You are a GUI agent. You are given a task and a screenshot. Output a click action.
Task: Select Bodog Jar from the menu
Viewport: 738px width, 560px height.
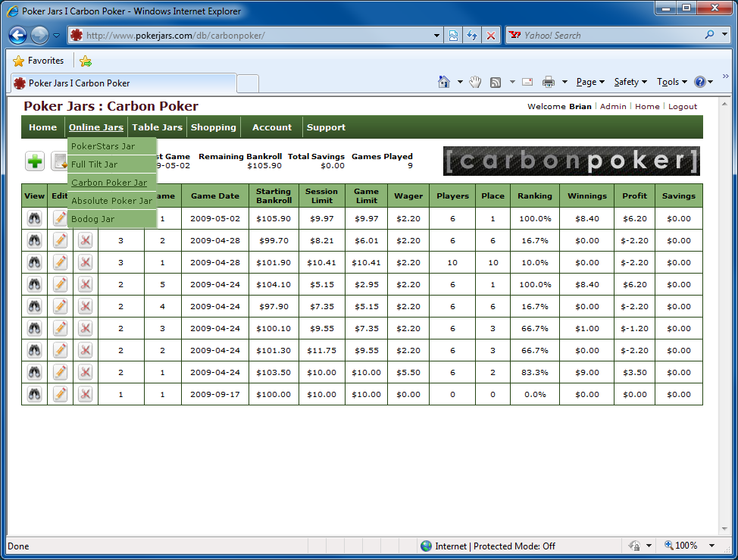click(112, 219)
